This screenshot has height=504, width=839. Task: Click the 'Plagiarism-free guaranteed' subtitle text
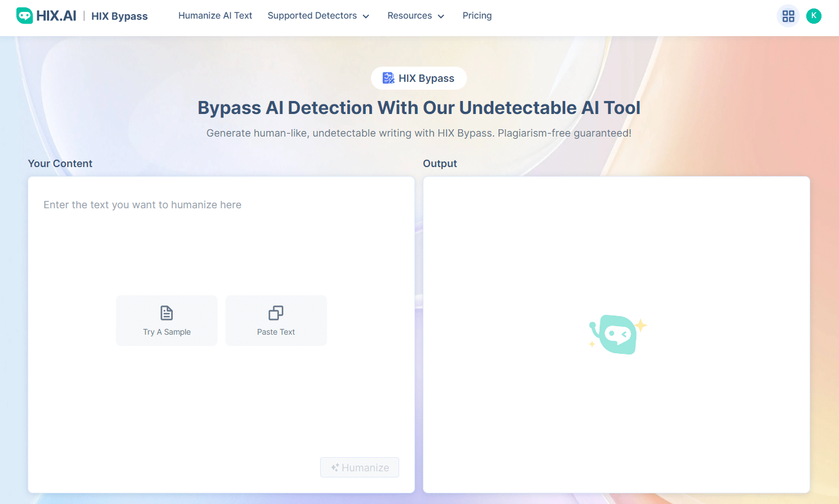point(565,133)
